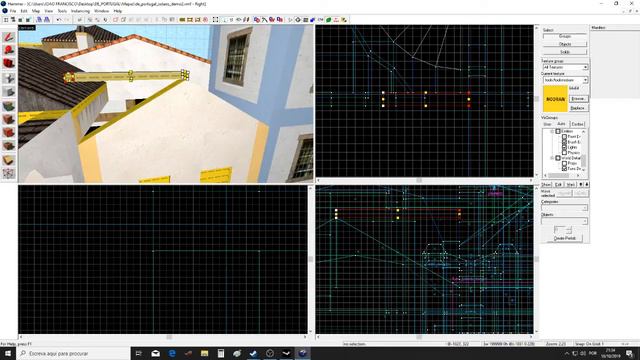This screenshot has height=360, width=640.
Task: Open the Categories dropdown
Action: coord(564,208)
